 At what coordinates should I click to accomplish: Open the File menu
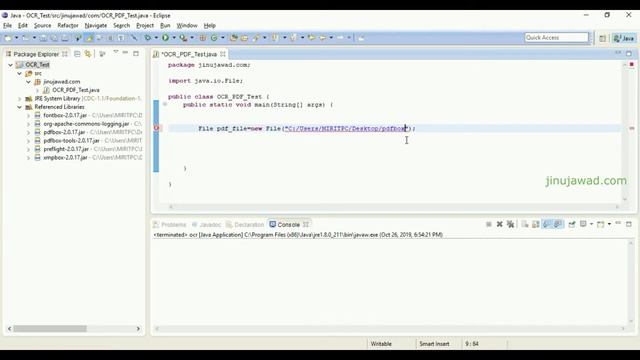click(x=7, y=25)
